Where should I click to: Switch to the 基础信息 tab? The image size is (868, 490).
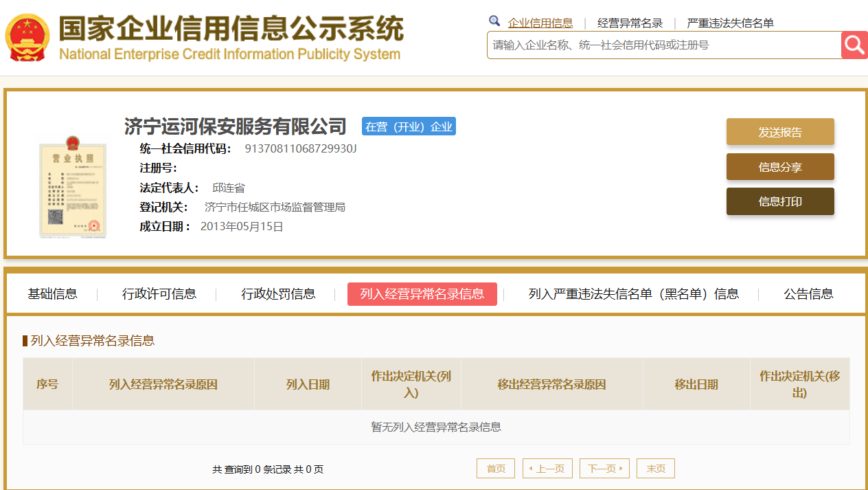click(x=52, y=294)
